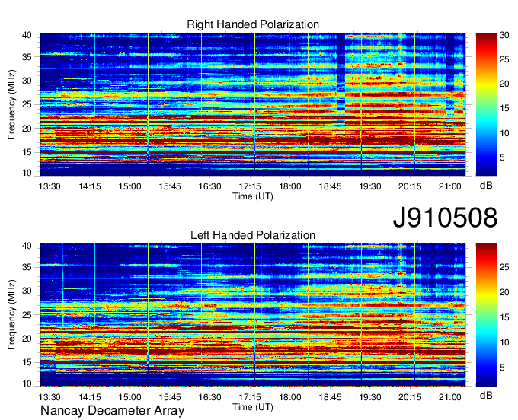Click the 16:30 time tick under the Right Handed plot
Image resolution: width=518 pixels, height=420 pixels.
coord(209,186)
